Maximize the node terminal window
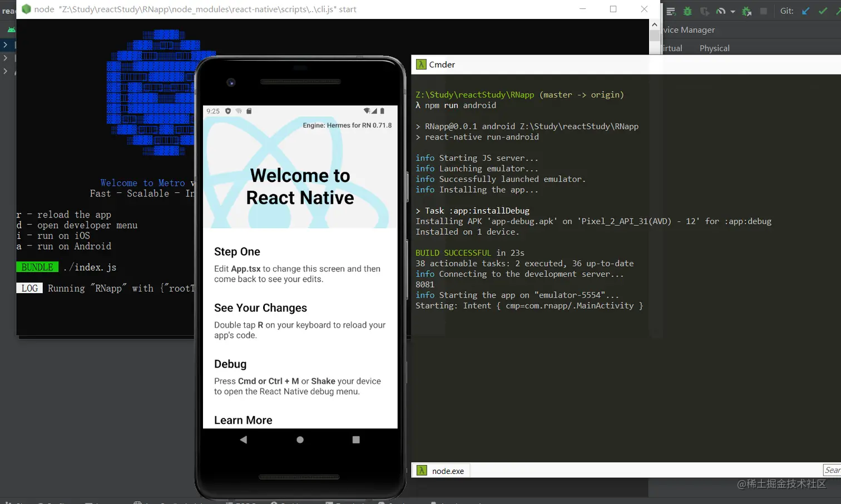 point(613,9)
